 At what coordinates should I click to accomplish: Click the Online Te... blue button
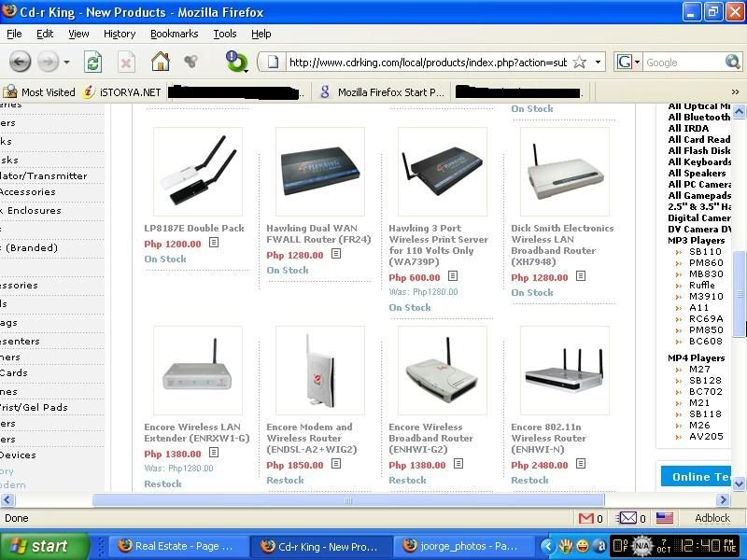coord(696,476)
